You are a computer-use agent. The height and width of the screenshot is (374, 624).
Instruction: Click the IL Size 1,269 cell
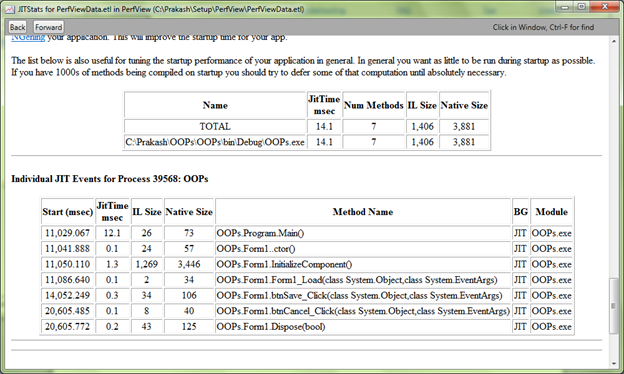pos(146,264)
